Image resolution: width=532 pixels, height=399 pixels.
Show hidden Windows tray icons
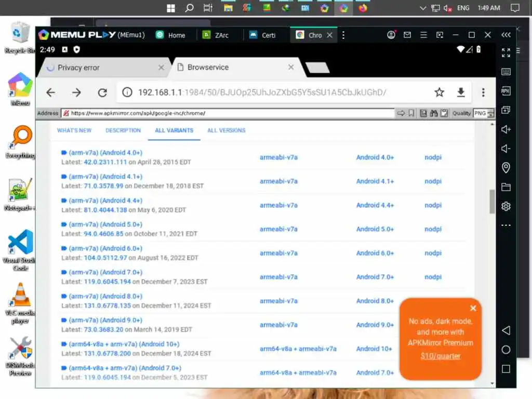(423, 8)
